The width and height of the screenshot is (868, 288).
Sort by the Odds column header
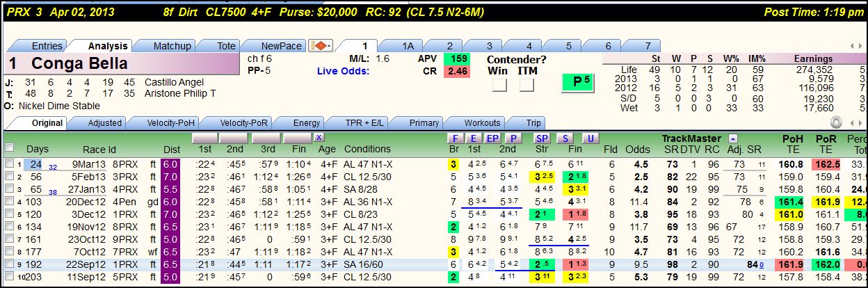tap(639, 149)
